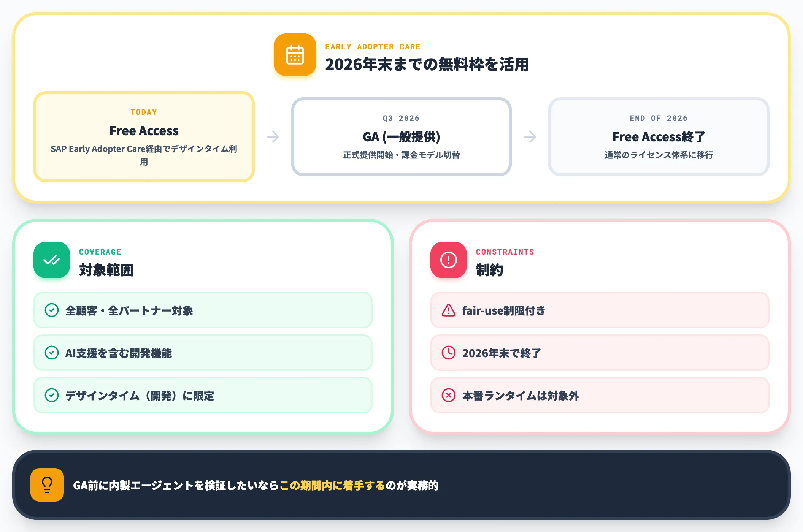The height and width of the screenshot is (532, 803).
Task: Click the CONSTRAINTS label
Action: tap(505, 252)
